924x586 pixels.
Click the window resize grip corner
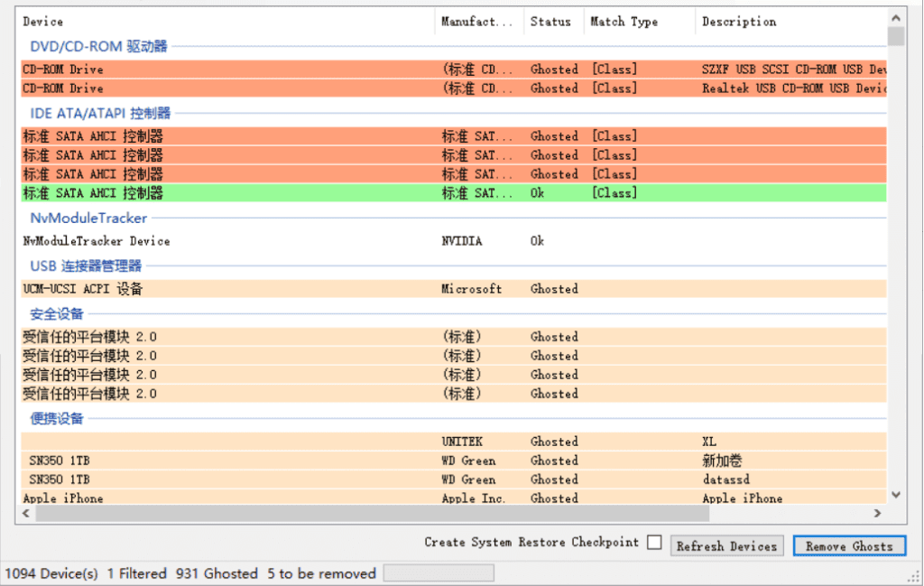(x=915, y=579)
